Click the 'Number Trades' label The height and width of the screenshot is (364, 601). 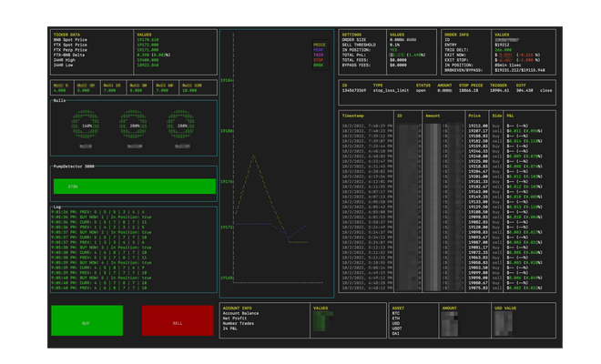[x=238, y=323]
